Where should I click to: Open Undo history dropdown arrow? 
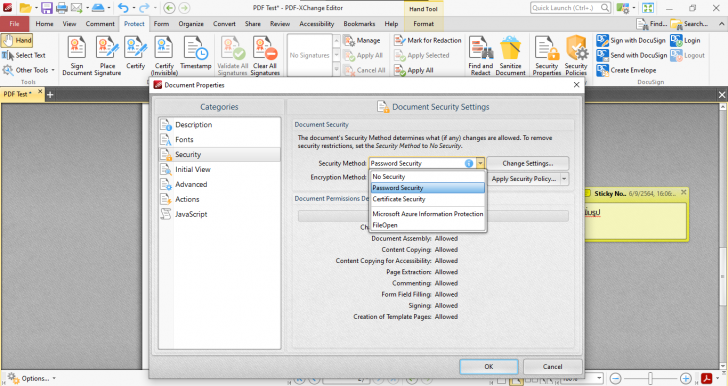coord(133,8)
